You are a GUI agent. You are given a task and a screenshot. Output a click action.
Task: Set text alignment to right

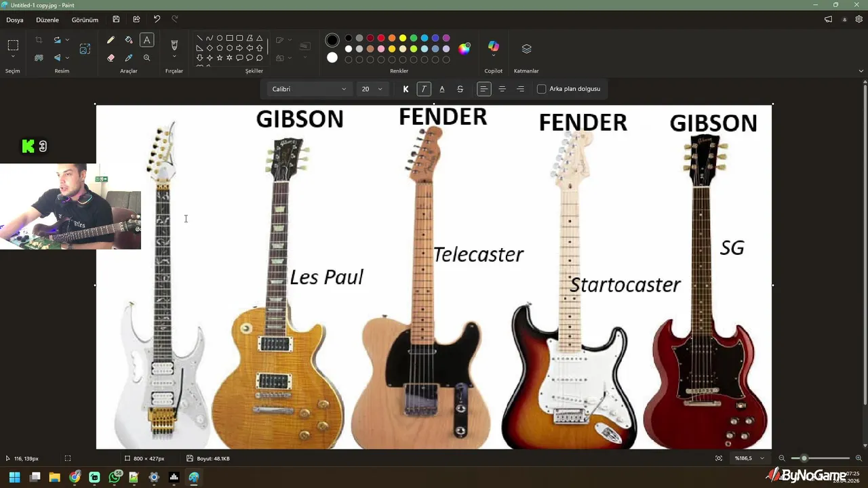(x=520, y=89)
